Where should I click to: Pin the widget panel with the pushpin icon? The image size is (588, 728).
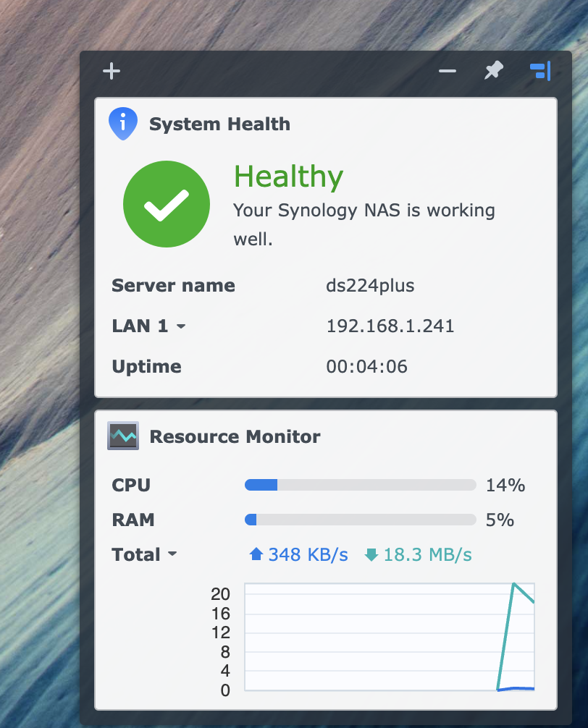click(x=494, y=70)
